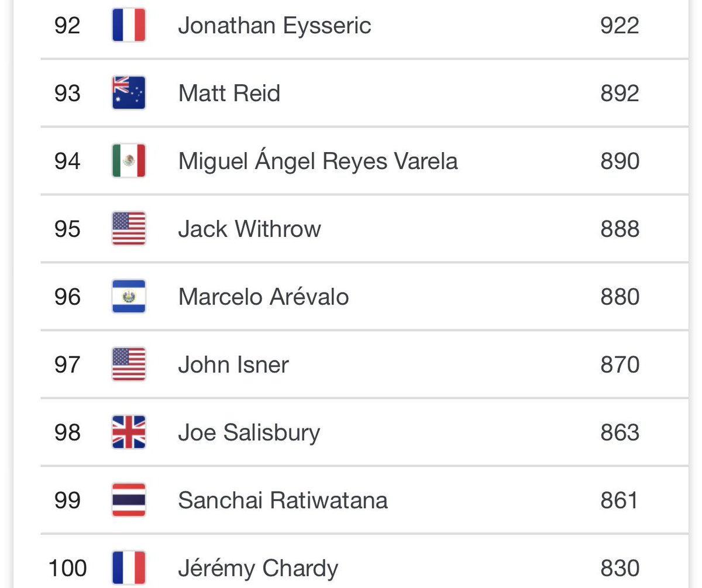Click the French flag beside Jonathan Eysseric
The width and height of the screenshot is (702, 588).
coord(129,26)
